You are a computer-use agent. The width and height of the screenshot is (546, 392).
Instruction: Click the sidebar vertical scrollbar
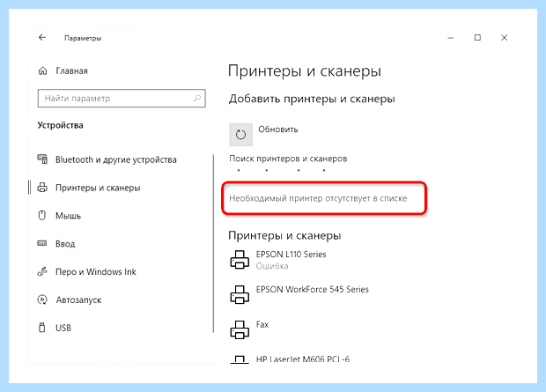pos(213,243)
